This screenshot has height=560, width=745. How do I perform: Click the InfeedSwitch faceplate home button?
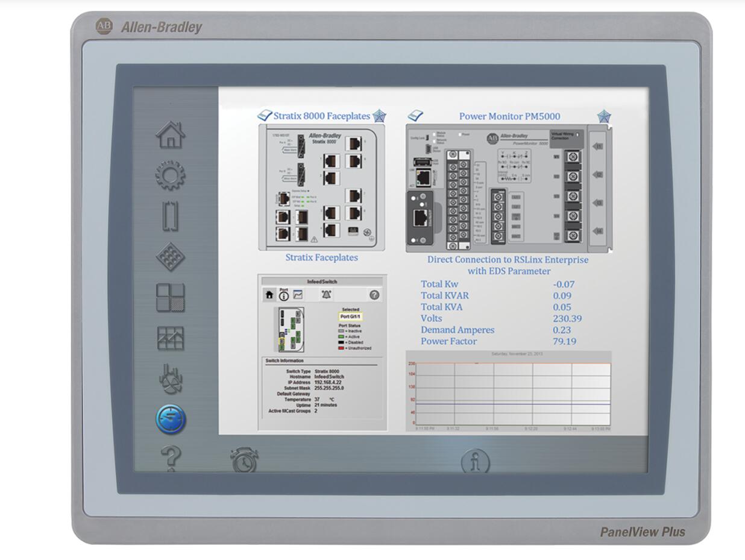269,295
